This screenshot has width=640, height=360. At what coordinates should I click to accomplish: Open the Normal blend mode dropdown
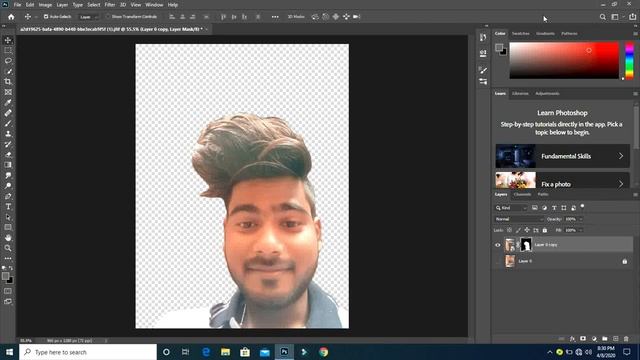[519, 219]
